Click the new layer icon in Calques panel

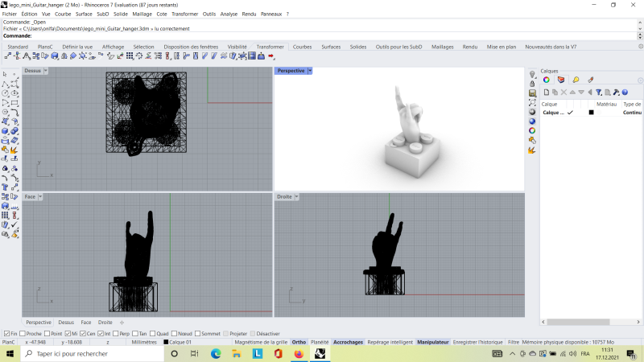coord(546,92)
